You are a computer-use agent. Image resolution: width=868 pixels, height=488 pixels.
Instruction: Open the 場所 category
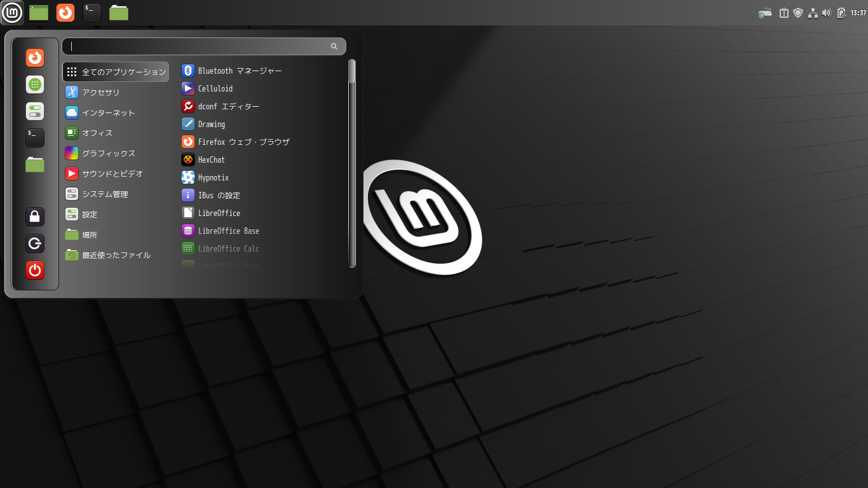[116, 234]
